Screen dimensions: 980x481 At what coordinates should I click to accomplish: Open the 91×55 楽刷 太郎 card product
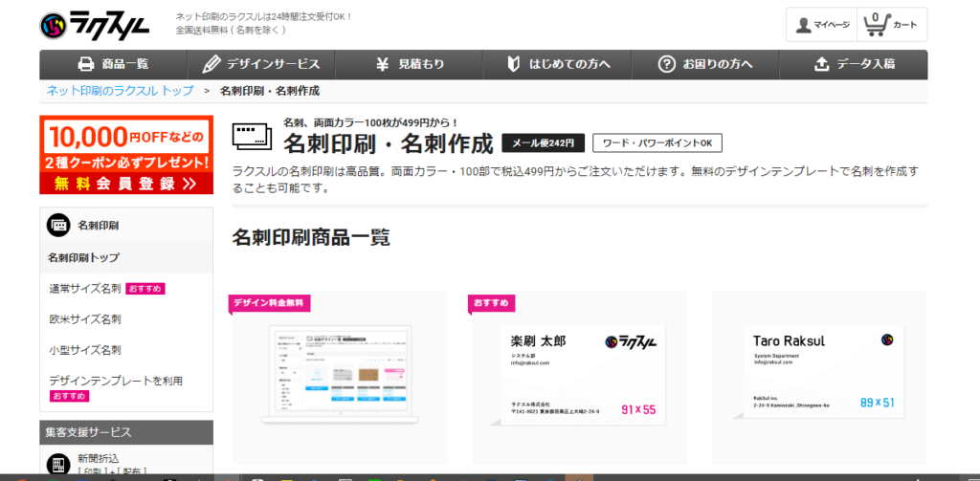579,378
